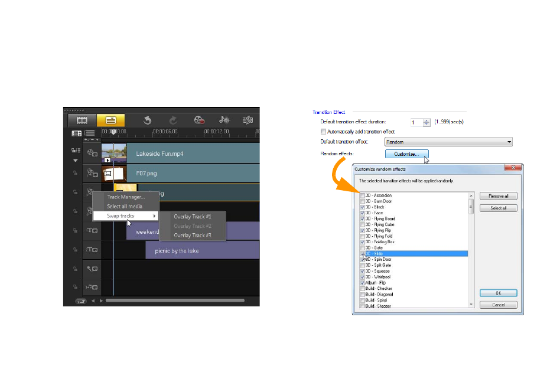Select Overlay Track #3 in submenu
This screenshot has width=560, height=392.
click(x=193, y=236)
